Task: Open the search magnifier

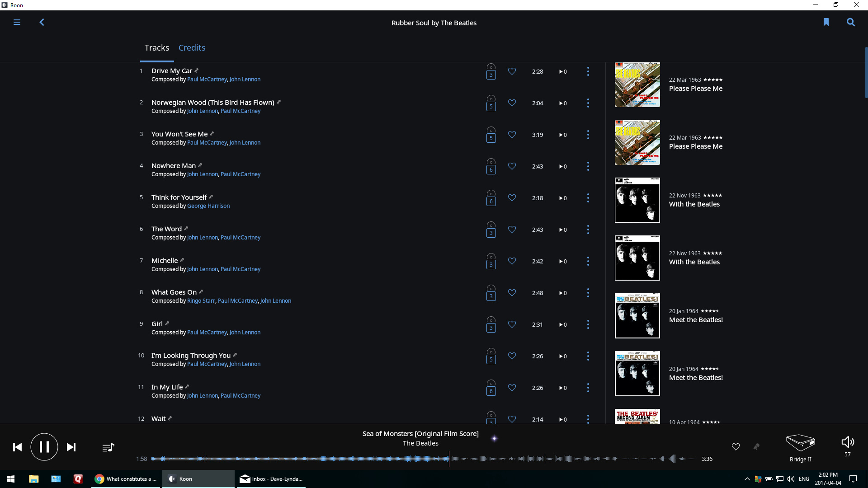Action: coord(851,22)
